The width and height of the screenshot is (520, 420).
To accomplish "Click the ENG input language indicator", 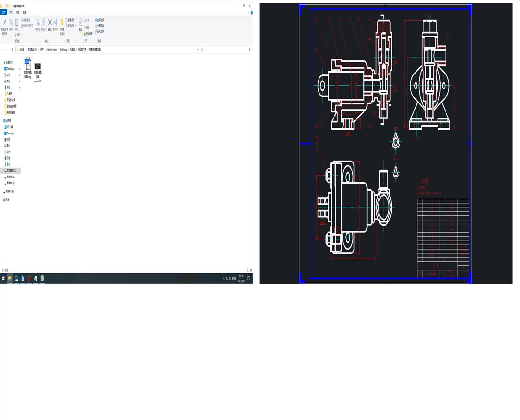I will tap(234, 279).
